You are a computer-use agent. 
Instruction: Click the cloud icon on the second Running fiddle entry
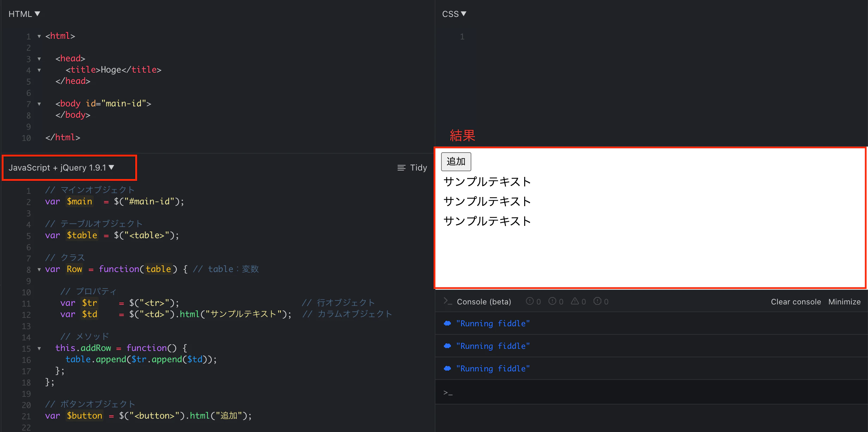[x=447, y=346]
